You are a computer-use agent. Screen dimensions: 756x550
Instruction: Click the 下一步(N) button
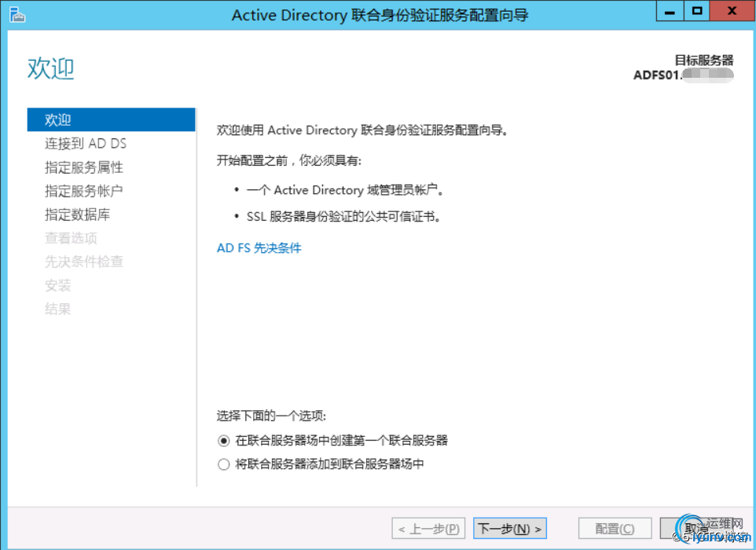(x=509, y=528)
